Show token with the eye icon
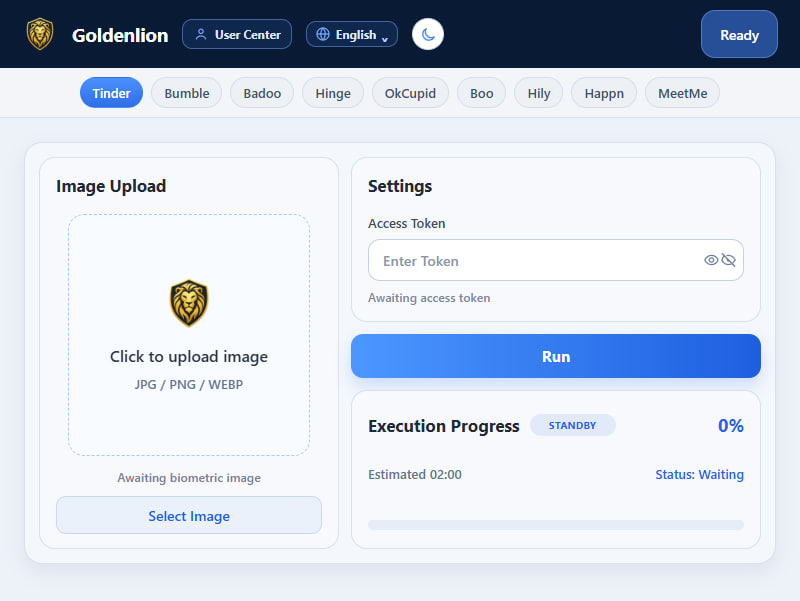This screenshot has width=800, height=601. (x=711, y=260)
